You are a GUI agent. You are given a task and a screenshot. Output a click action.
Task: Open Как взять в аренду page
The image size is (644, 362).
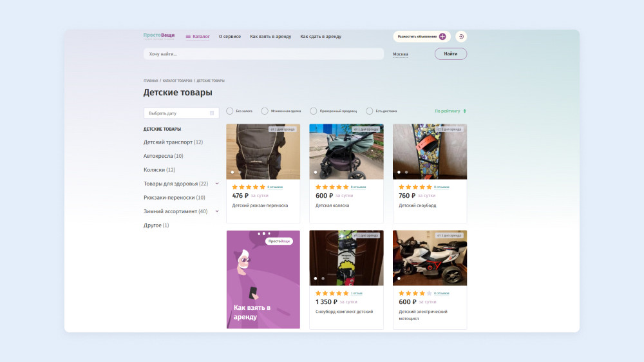270,37
